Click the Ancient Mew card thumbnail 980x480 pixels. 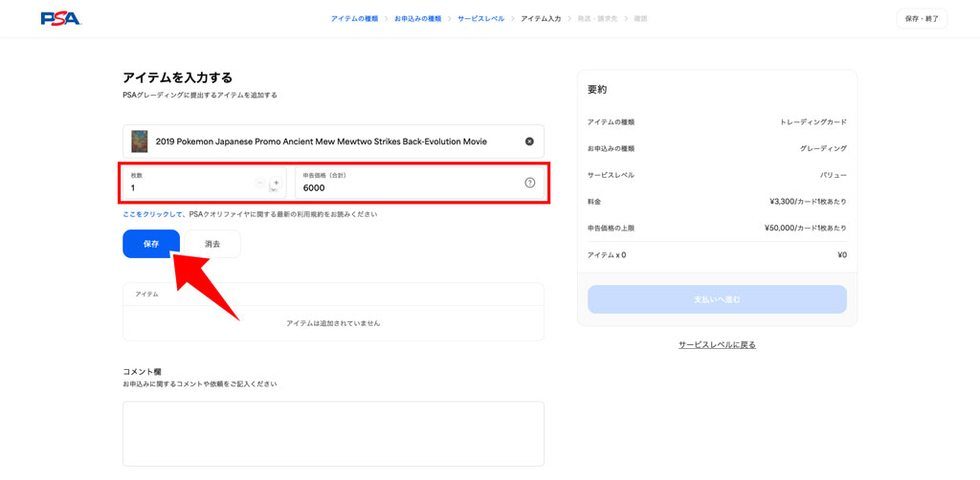(x=140, y=142)
